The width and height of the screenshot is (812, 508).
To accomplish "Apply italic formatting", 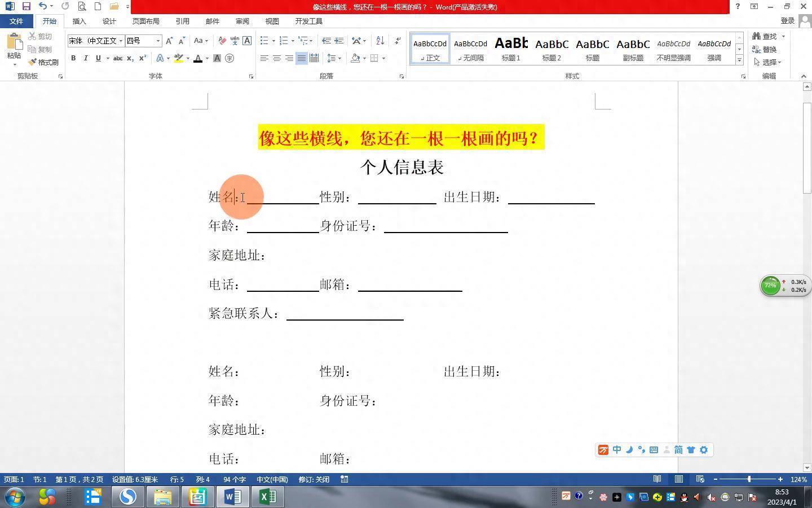I will 86,58.
